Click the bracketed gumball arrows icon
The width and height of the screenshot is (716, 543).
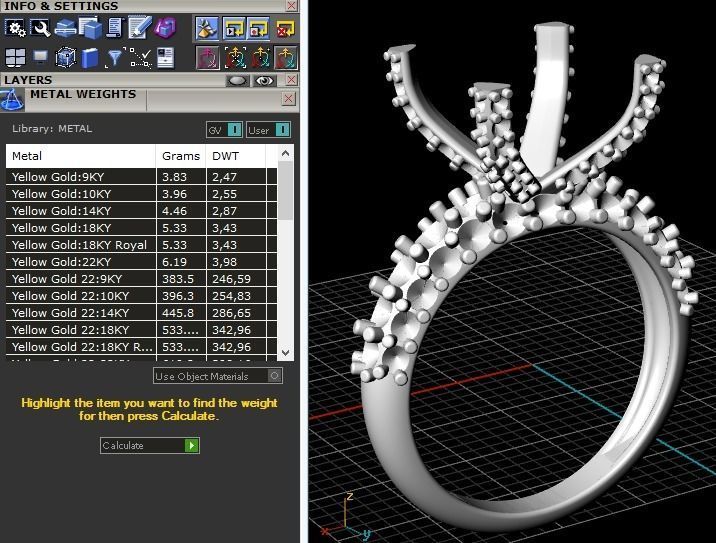[x=235, y=58]
